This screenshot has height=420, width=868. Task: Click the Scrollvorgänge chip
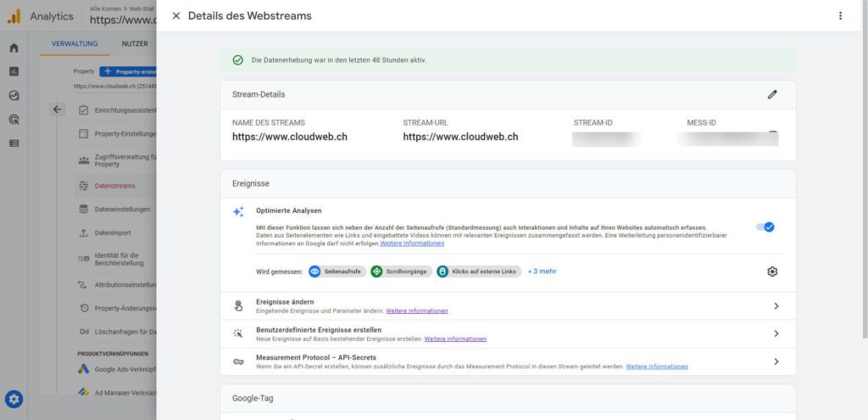pyautogui.click(x=401, y=272)
